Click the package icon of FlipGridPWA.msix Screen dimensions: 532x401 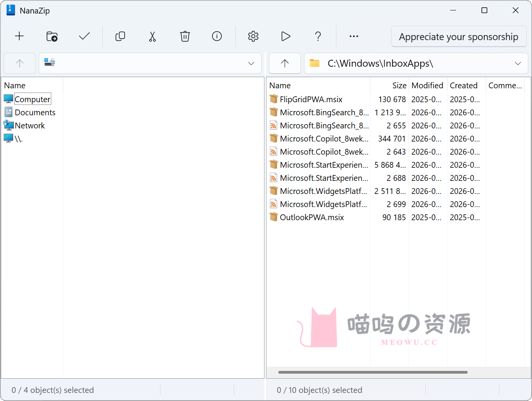274,99
